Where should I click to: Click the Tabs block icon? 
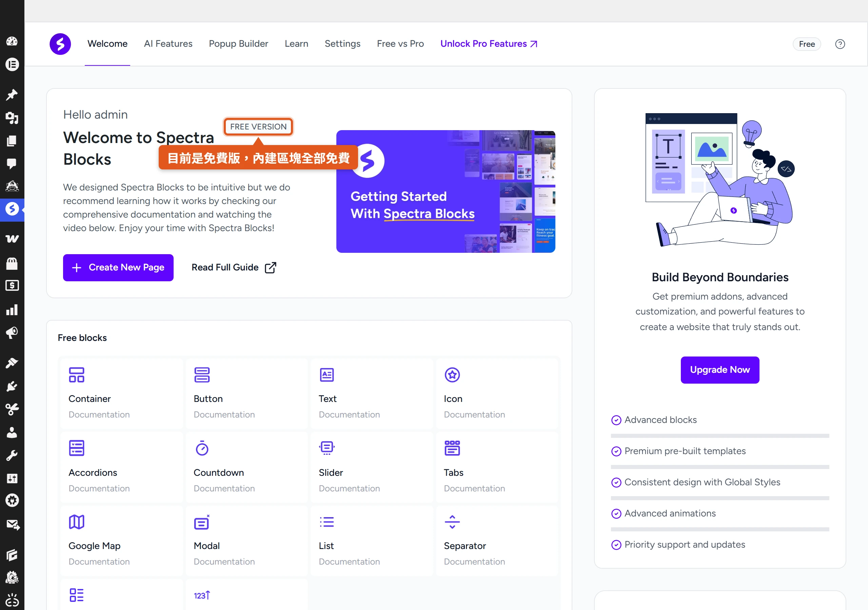(452, 448)
